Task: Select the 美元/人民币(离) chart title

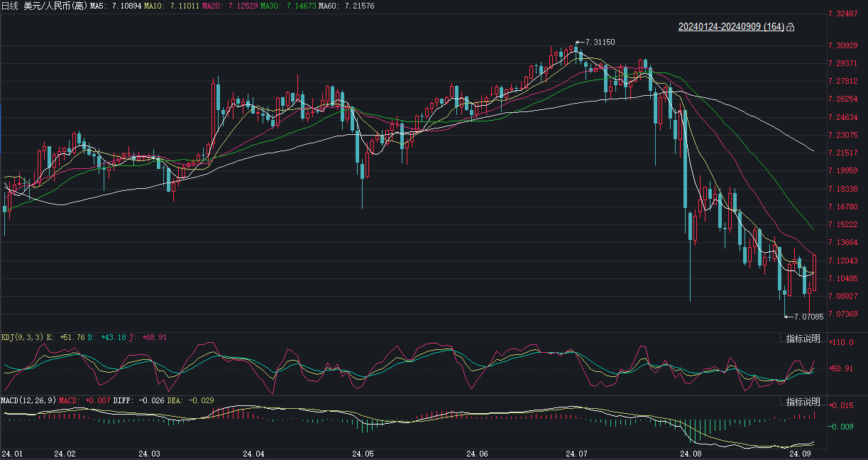Action: (x=55, y=6)
